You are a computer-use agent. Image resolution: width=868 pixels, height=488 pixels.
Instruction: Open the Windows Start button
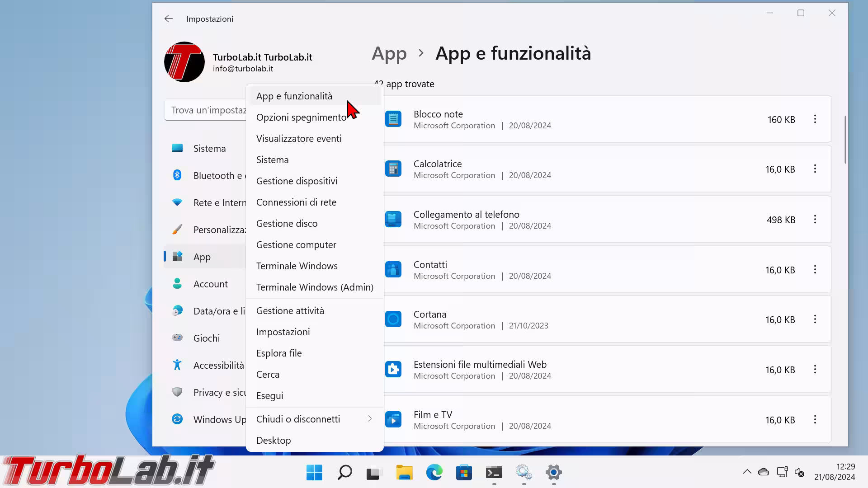click(x=314, y=473)
